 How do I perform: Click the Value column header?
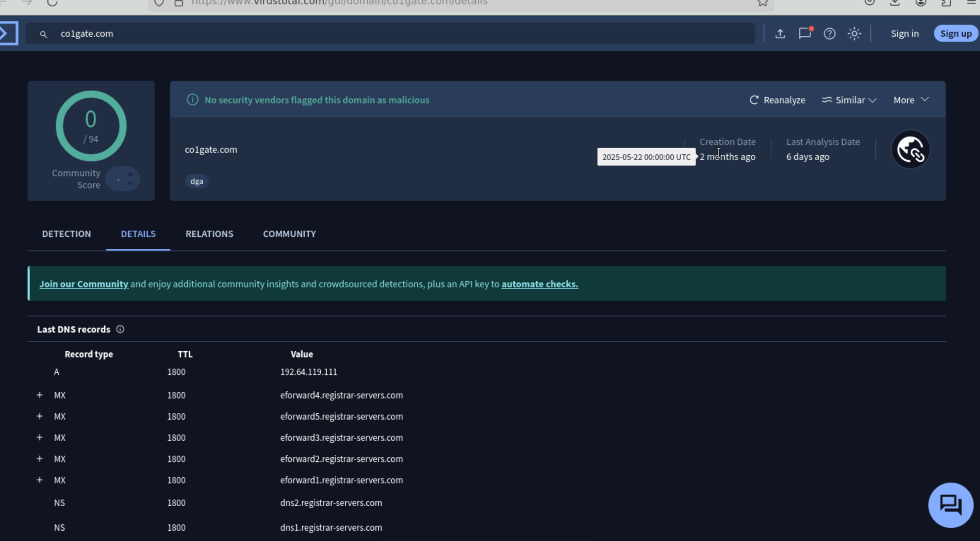click(x=302, y=354)
